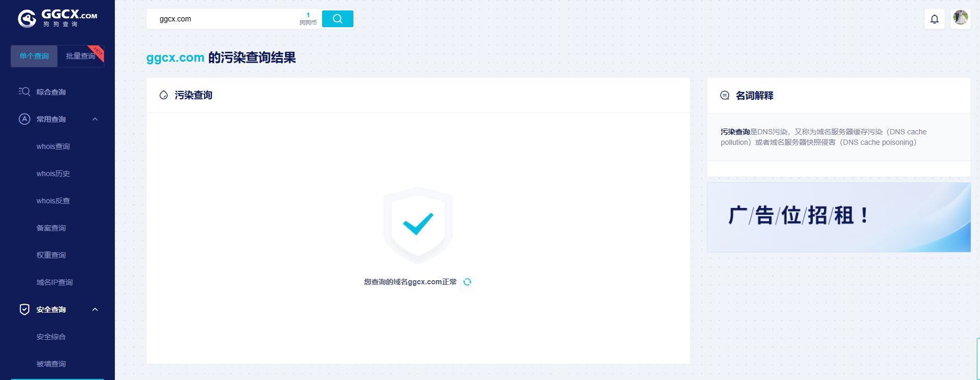The image size is (980, 380).
Task: Open the notification bell
Action: (935, 19)
